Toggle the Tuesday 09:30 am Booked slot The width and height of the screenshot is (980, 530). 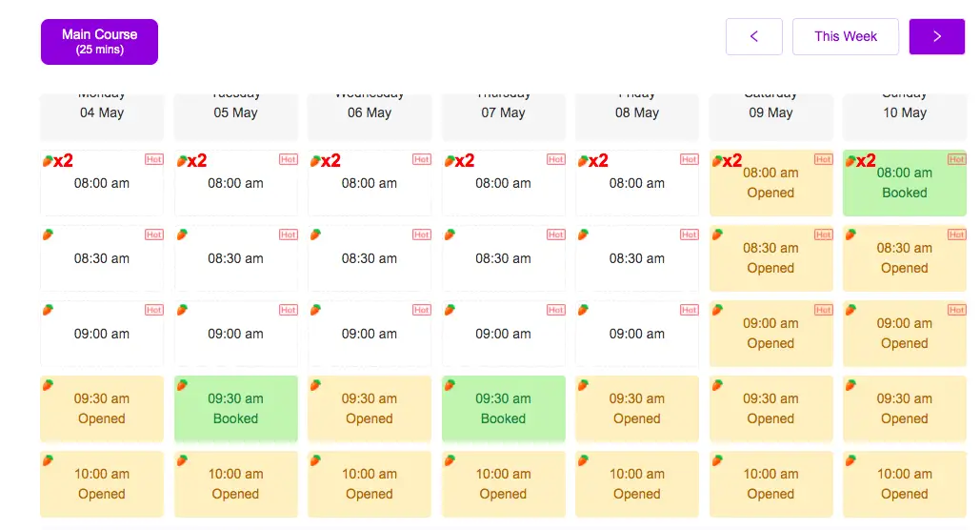[x=235, y=409]
